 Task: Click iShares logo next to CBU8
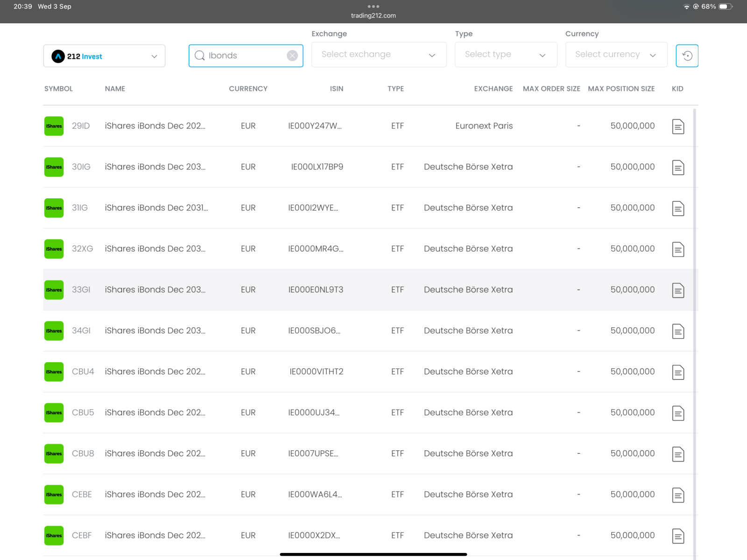pos(54,454)
